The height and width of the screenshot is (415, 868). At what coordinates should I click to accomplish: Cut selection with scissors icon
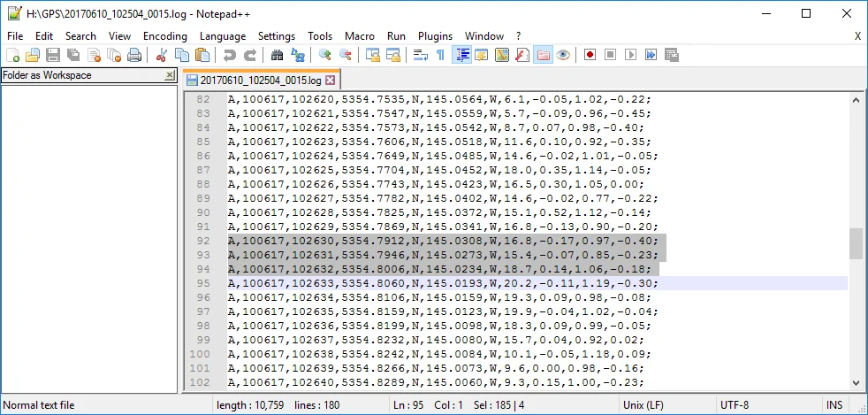tap(161, 55)
